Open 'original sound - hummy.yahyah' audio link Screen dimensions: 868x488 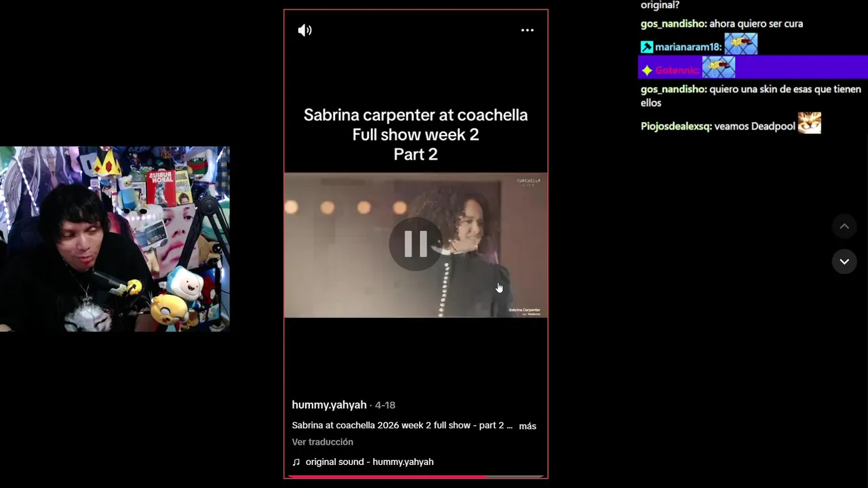coord(370,462)
